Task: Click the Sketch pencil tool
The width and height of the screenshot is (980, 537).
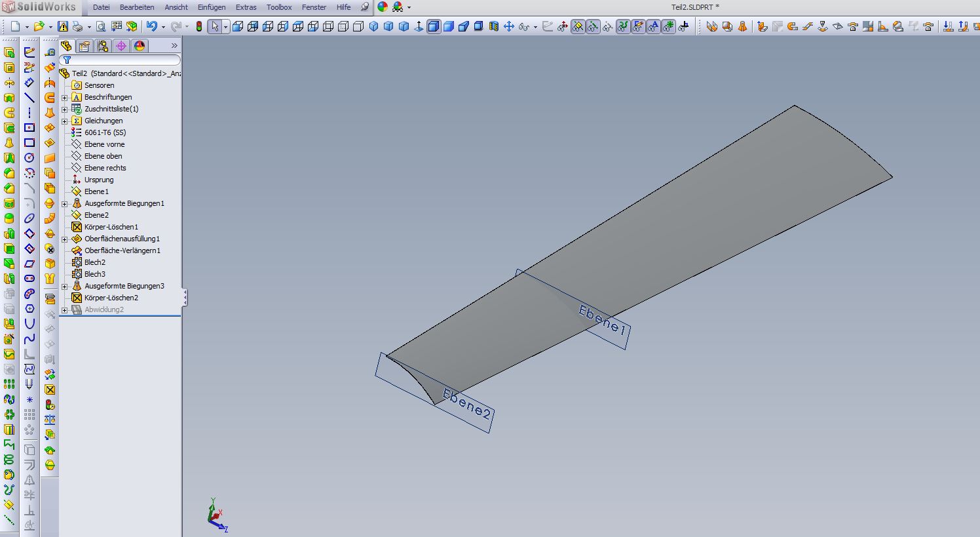Action: (x=29, y=52)
